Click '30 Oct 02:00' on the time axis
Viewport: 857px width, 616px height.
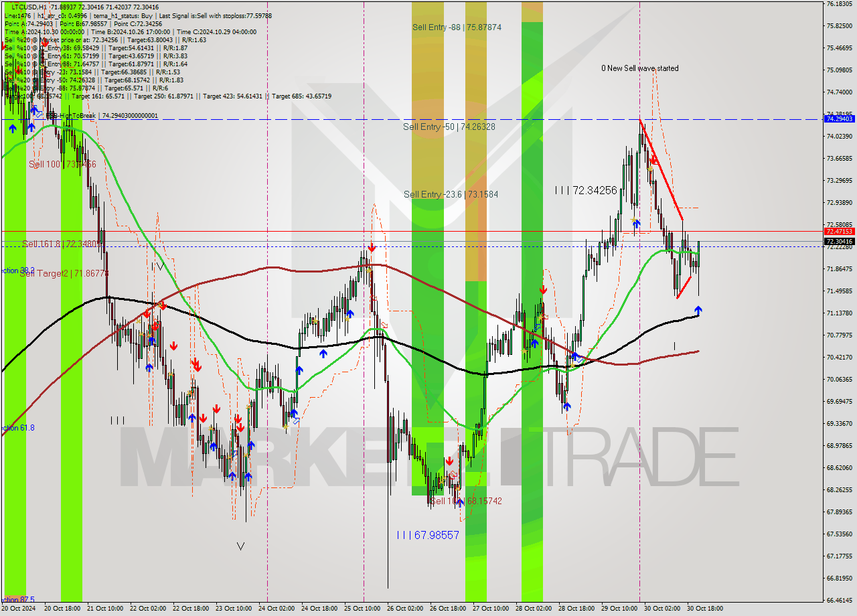661,608
